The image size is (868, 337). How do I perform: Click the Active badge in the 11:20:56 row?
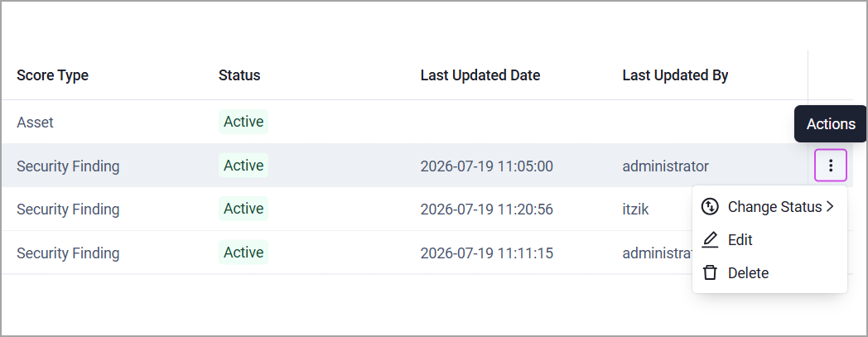[244, 209]
